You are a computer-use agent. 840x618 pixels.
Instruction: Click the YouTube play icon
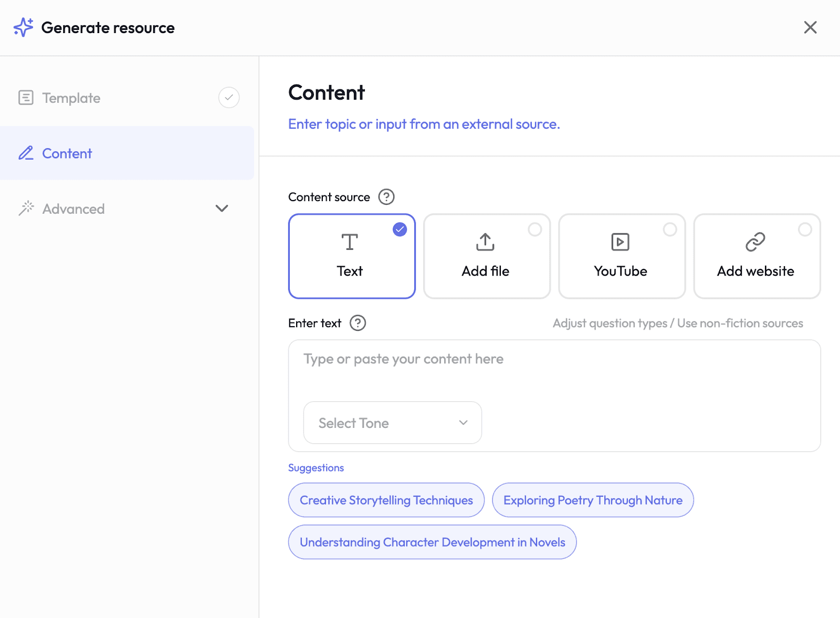click(621, 242)
